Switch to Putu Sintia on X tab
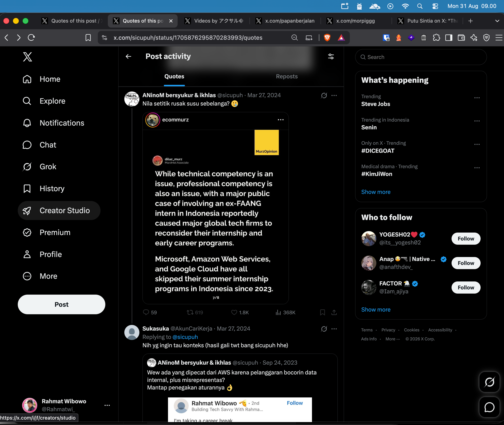Viewport: 504px width, 425px height. coord(428,21)
